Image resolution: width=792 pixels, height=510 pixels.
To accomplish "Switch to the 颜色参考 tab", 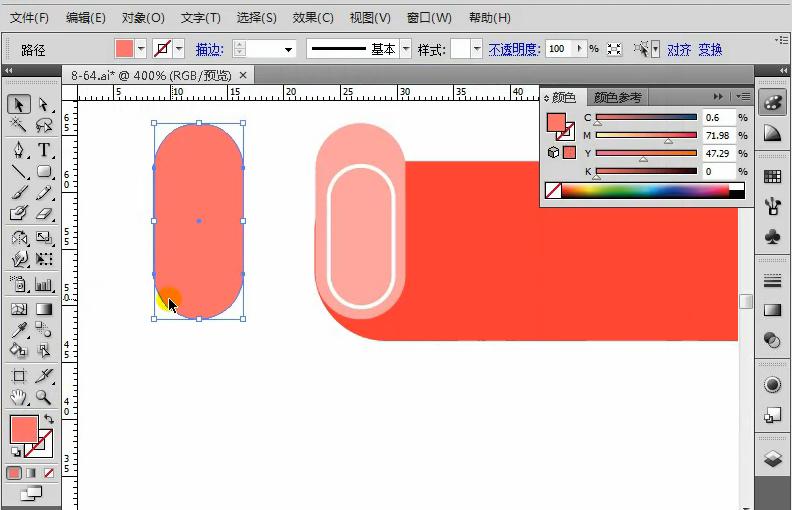I will pyautogui.click(x=617, y=97).
